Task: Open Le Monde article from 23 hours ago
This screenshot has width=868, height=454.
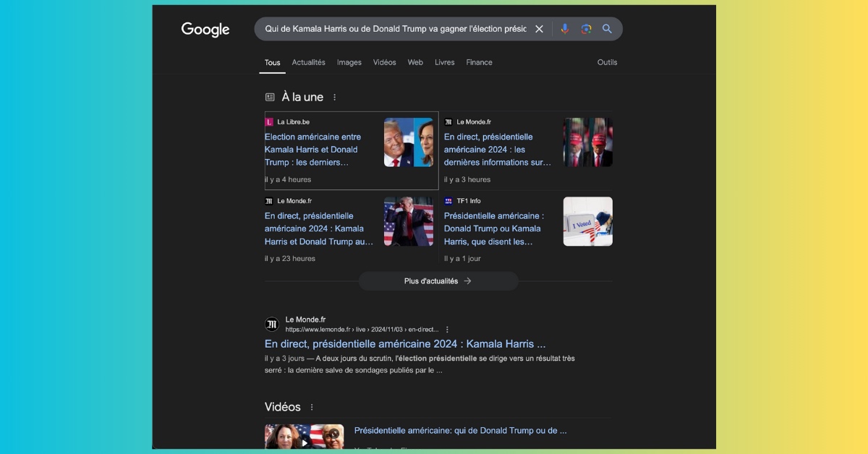Action: [319, 228]
